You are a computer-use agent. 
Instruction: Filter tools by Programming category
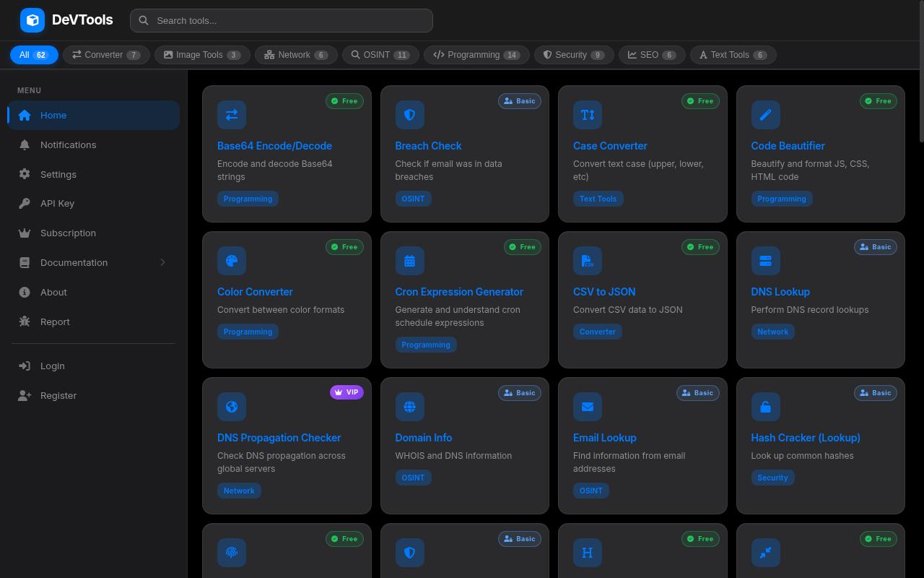click(476, 55)
